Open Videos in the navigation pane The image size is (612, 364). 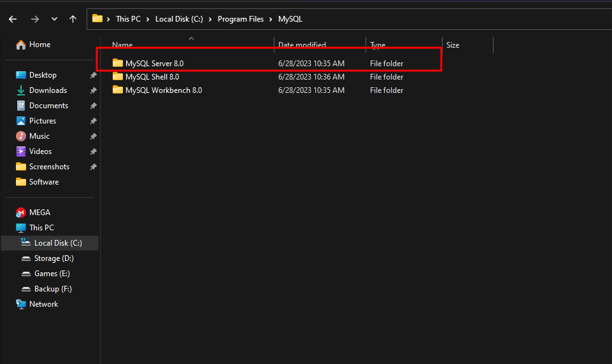40,151
